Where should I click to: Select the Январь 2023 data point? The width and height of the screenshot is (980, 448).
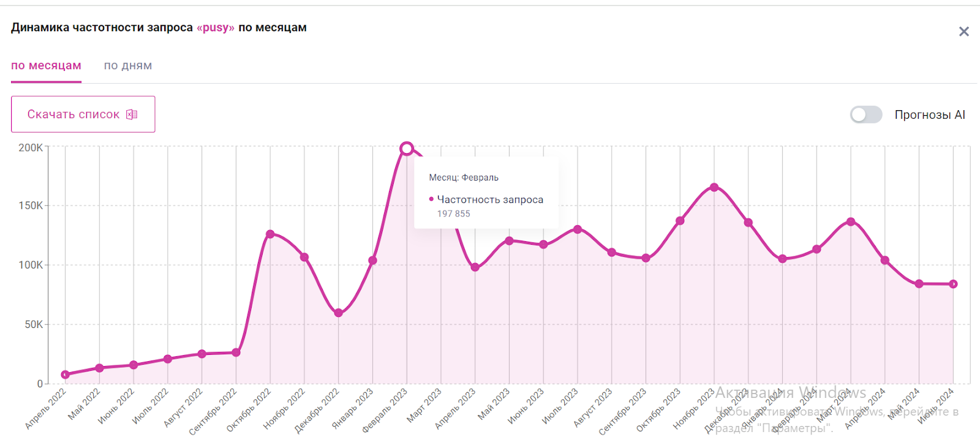pos(372,261)
